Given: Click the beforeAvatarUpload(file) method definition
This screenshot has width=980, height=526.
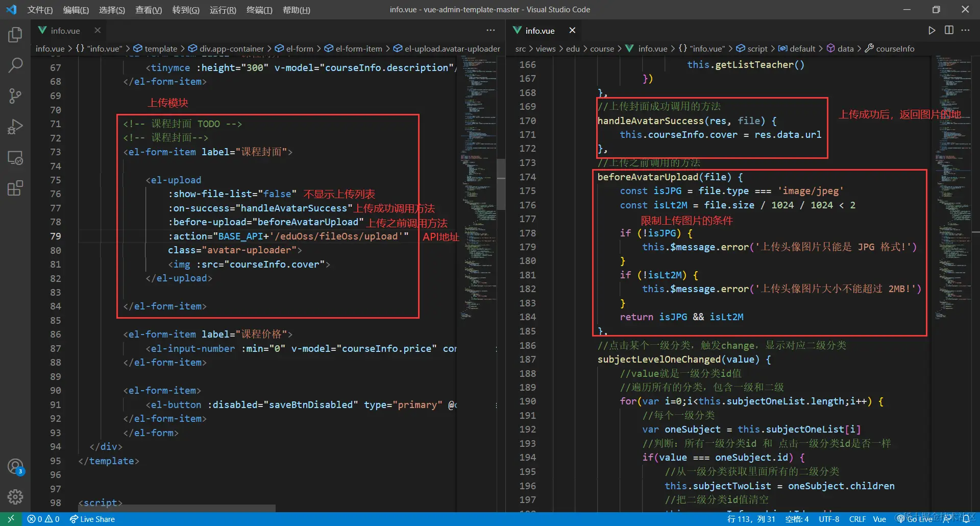Looking at the screenshot, I should pyautogui.click(x=670, y=177).
